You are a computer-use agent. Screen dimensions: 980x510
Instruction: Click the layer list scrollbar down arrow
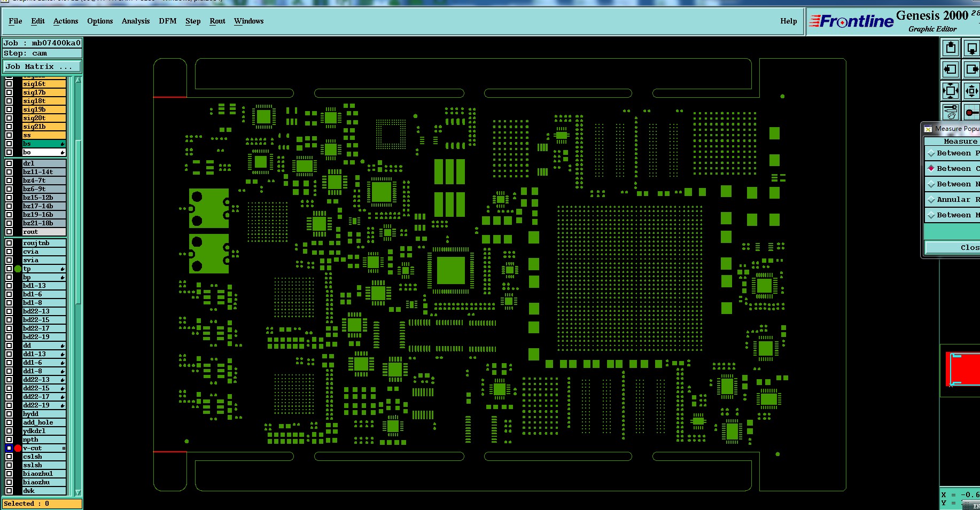coord(78,492)
